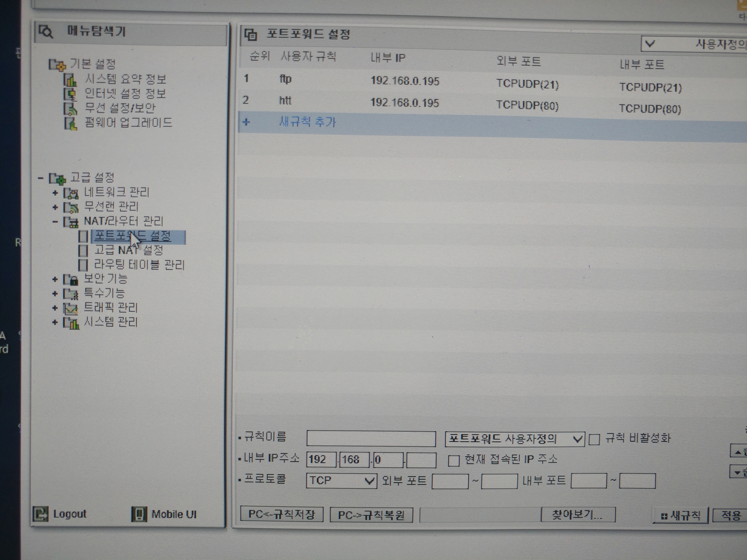The width and height of the screenshot is (747, 560).
Task: Click the 펌웨어 업그레이드 icon
Action: point(70,123)
